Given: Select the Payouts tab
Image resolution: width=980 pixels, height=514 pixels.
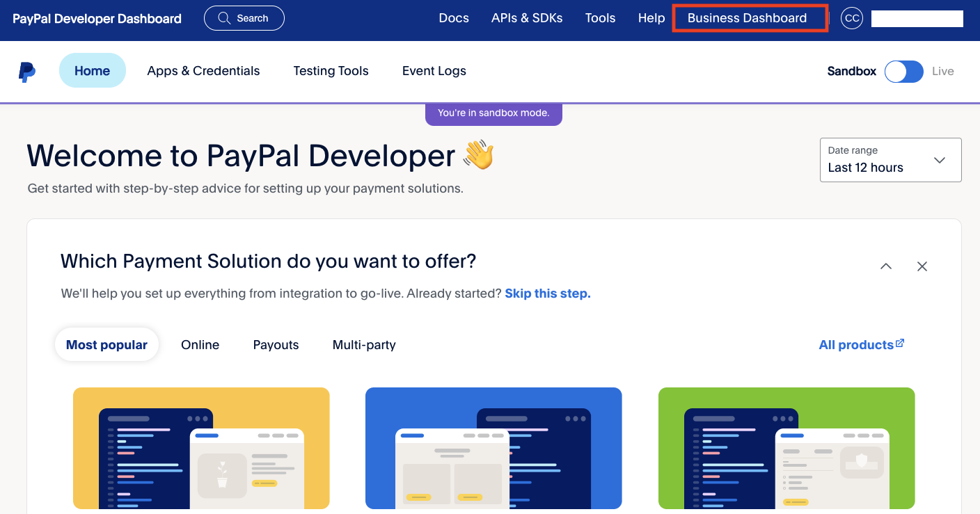Looking at the screenshot, I should [276, 344].
